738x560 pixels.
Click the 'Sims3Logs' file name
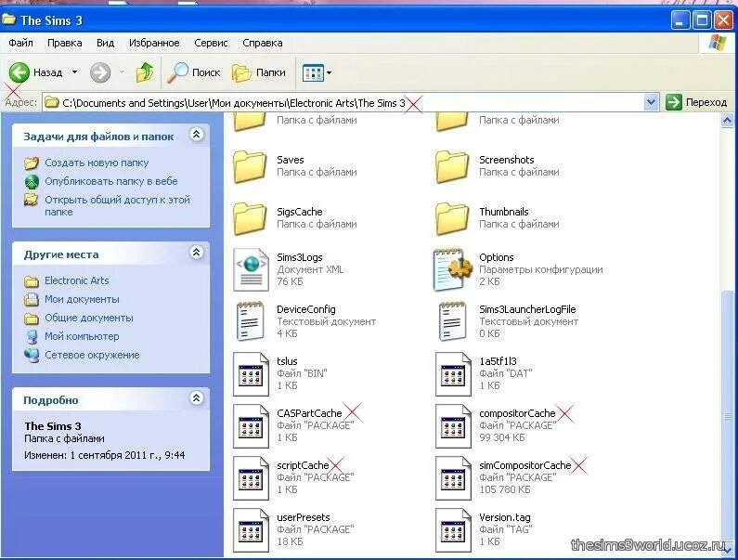pos(299,257)
